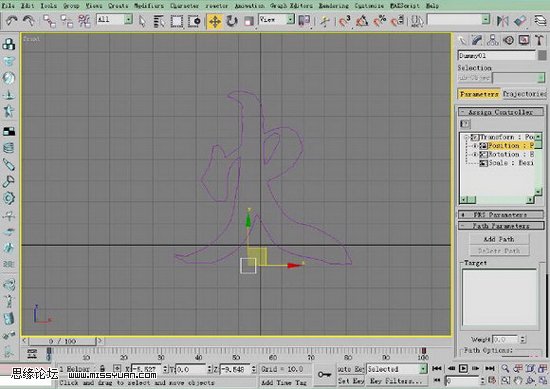Image resolution: width=550 pixels, height=389 pixels.
Task: Toggle the Set Key mode button
Action: pos(343,381)
